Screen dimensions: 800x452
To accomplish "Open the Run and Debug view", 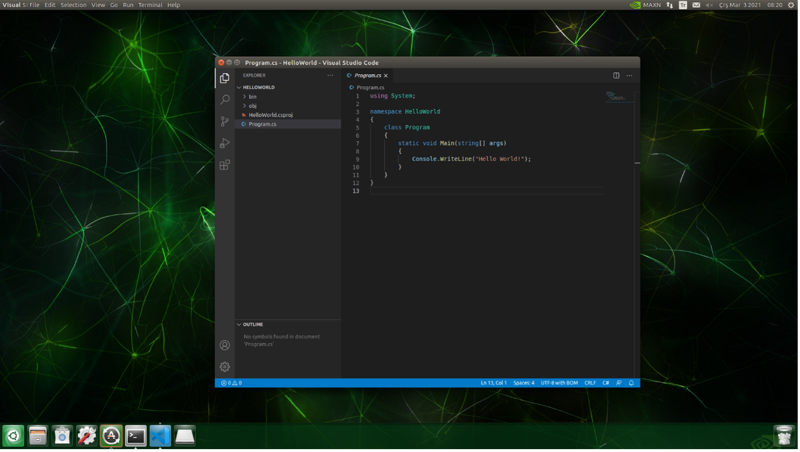I will point(224,143).
